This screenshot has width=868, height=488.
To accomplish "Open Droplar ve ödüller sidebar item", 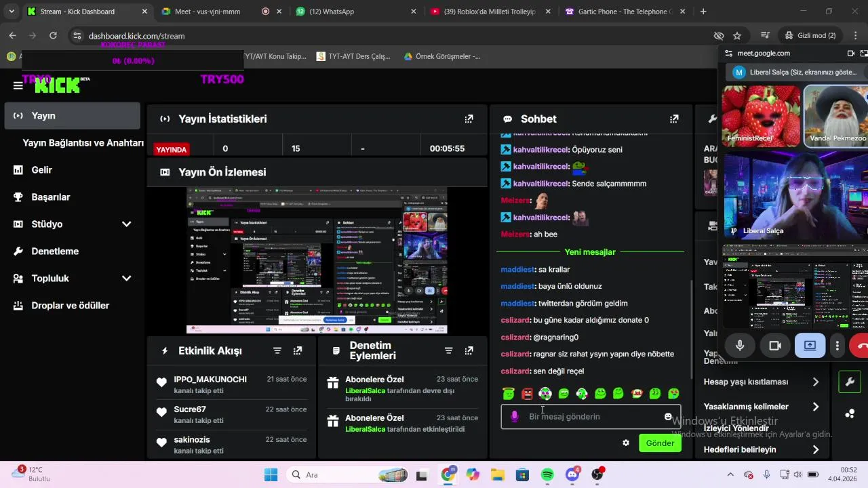I will click(72, 306).
